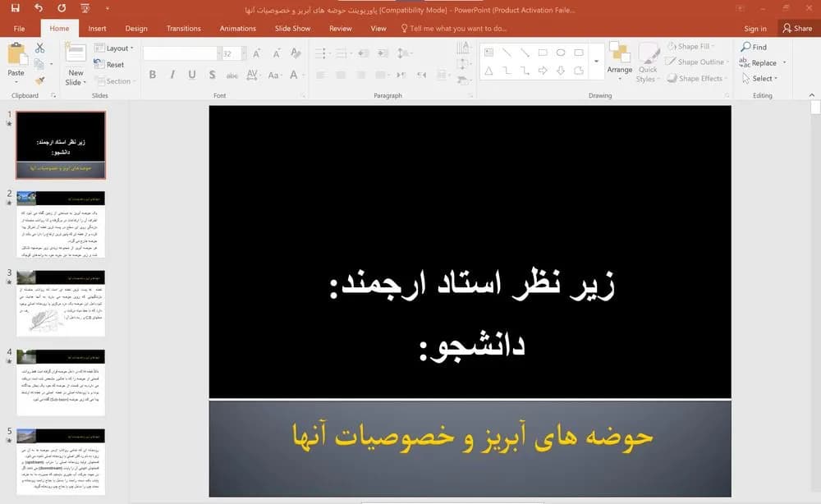The height and width of the screenshot is (504, 821).
Task: Click the Find button
Action: (x=754, y=47)
